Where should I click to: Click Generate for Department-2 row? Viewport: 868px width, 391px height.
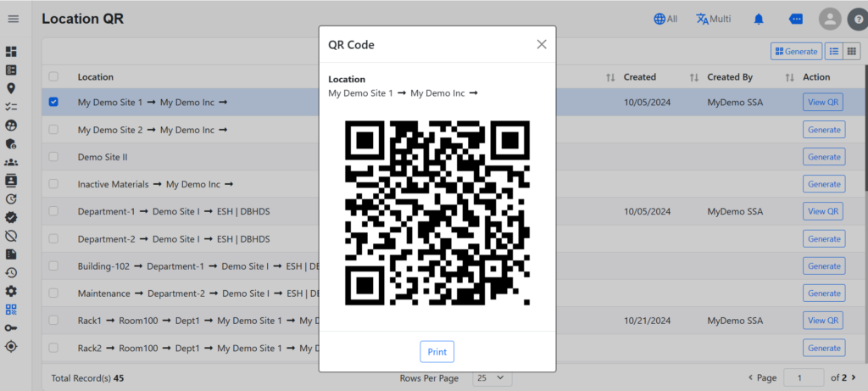[x=824, y=238]
